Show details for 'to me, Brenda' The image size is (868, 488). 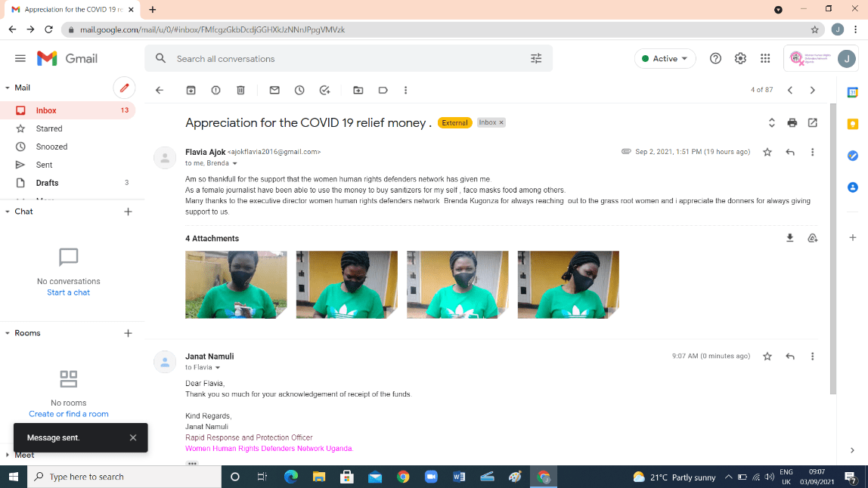[234, 164]
